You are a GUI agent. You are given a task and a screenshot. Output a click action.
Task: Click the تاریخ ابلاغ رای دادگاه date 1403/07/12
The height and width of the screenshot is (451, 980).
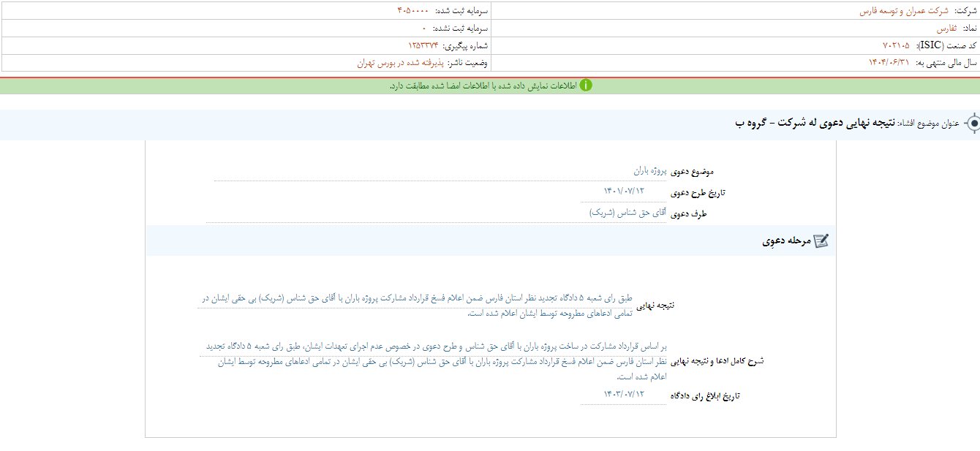coord(623,395)
